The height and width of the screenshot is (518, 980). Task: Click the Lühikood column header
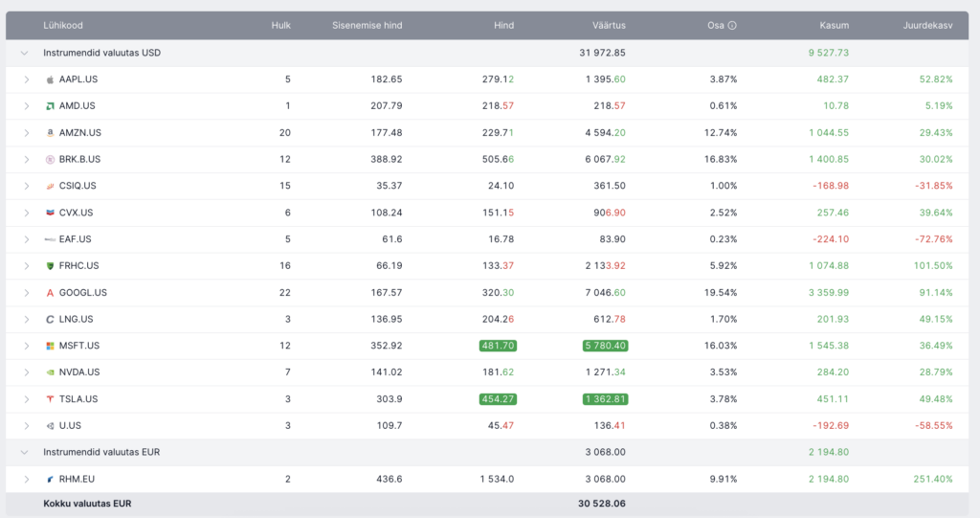(x=61, y=26)
